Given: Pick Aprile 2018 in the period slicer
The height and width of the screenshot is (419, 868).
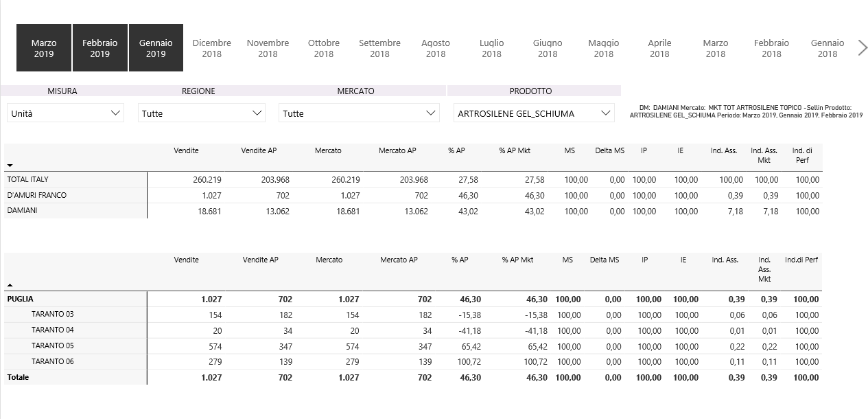Looking at the screenshot, I should pyautogui.click(x=659, y=48).
